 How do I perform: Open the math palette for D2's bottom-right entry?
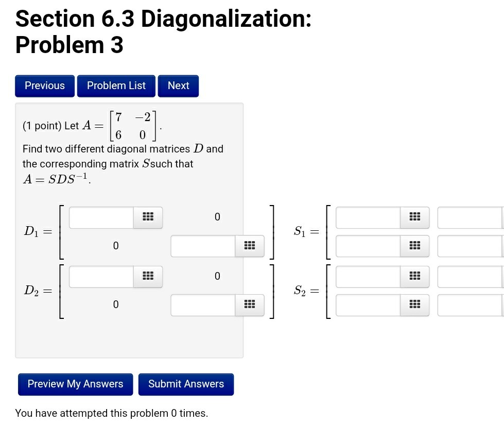click(250, 304)
